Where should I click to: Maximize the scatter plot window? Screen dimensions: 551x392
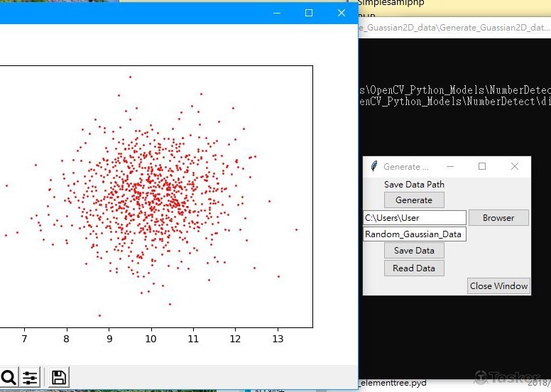click(x=309, y=13)
